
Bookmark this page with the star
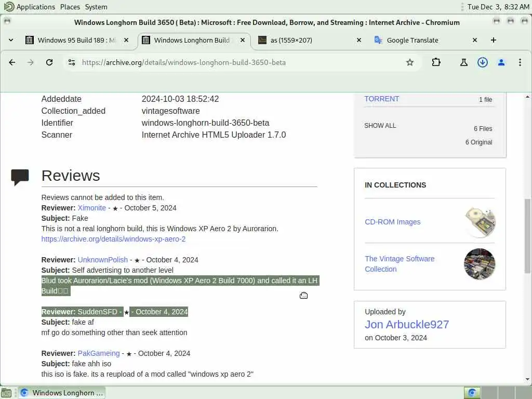(410, 62)
